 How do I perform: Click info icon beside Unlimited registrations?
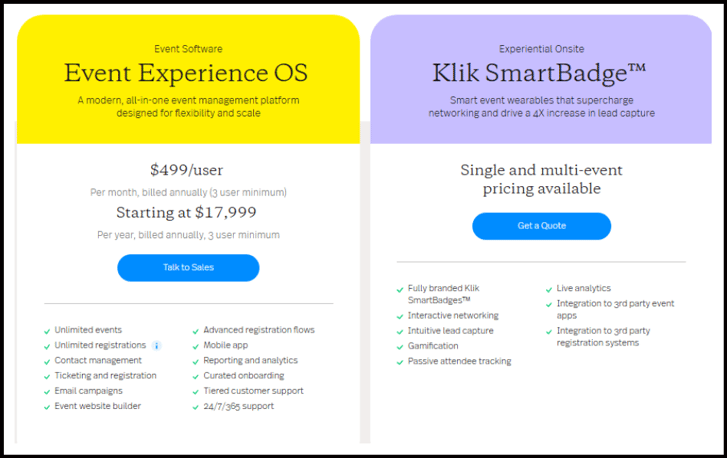click(x=156, y=345)
